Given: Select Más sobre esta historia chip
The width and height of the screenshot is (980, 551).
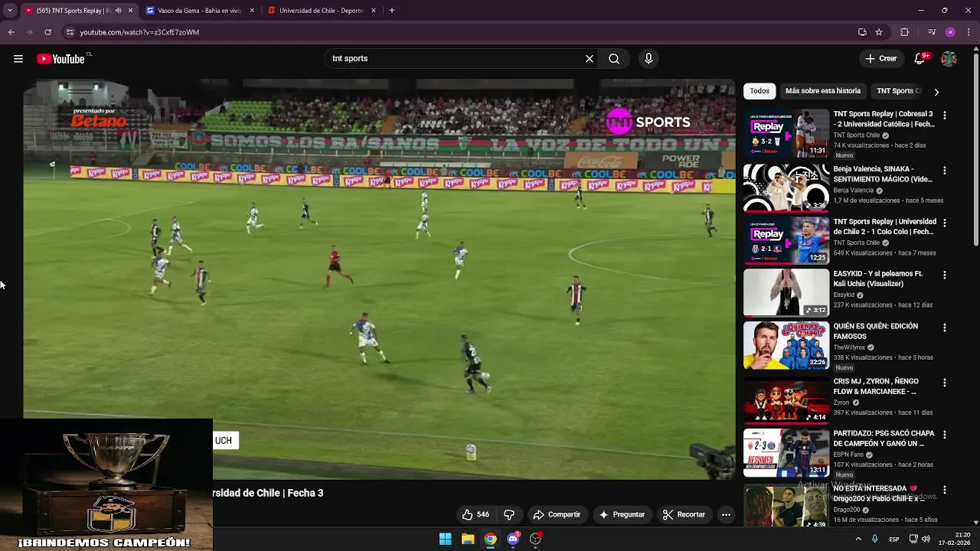Looking at the screenshot, I should pyautogui.click(x=823, y=91).
